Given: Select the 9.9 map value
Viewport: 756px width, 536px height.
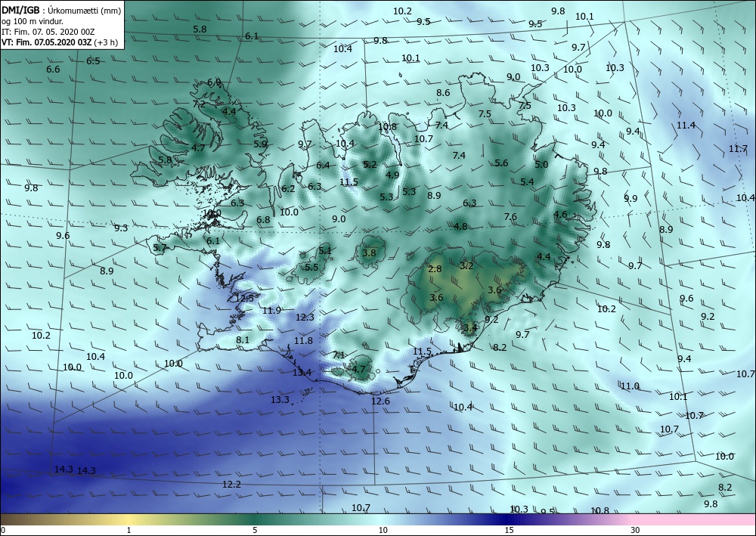Looking at the screenshot, I should (x=631, y=199).
